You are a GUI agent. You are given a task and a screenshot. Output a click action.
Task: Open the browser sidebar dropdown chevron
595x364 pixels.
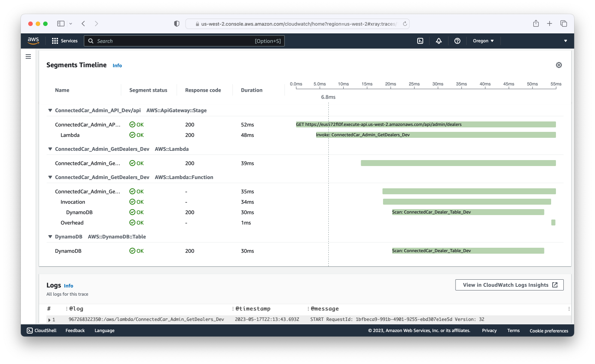71,23
